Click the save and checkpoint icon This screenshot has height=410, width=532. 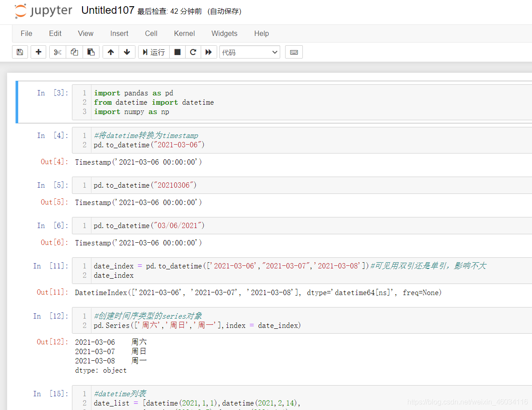[20, 52]
